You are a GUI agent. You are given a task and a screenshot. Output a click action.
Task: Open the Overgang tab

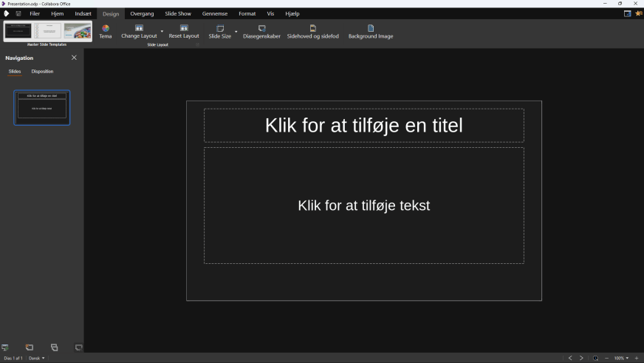pos(142,13)
